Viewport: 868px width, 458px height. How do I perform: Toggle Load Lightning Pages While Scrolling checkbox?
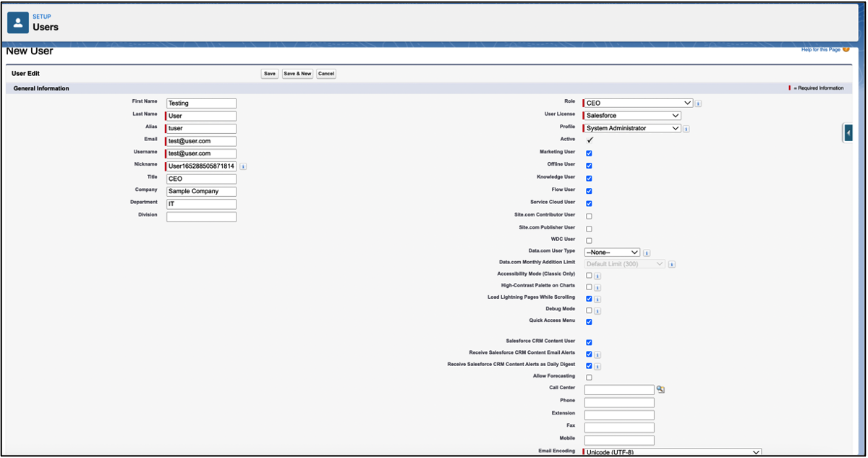tap(589, 299)
